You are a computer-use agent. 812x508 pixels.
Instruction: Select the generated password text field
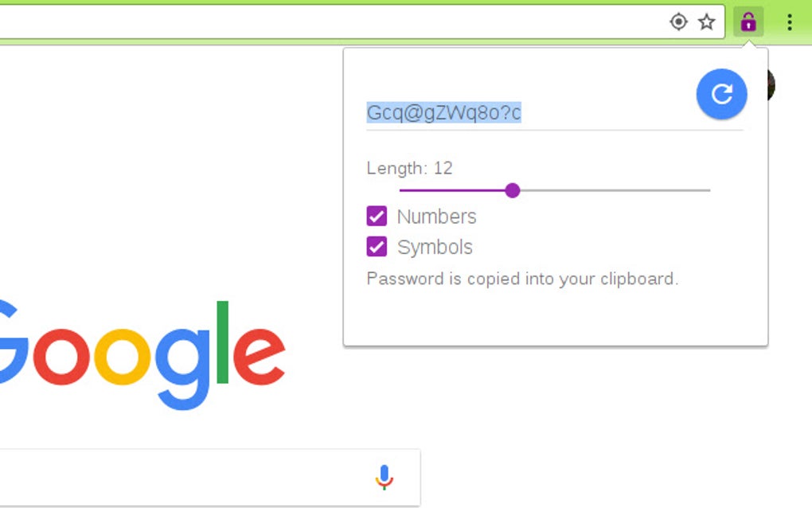444,112
